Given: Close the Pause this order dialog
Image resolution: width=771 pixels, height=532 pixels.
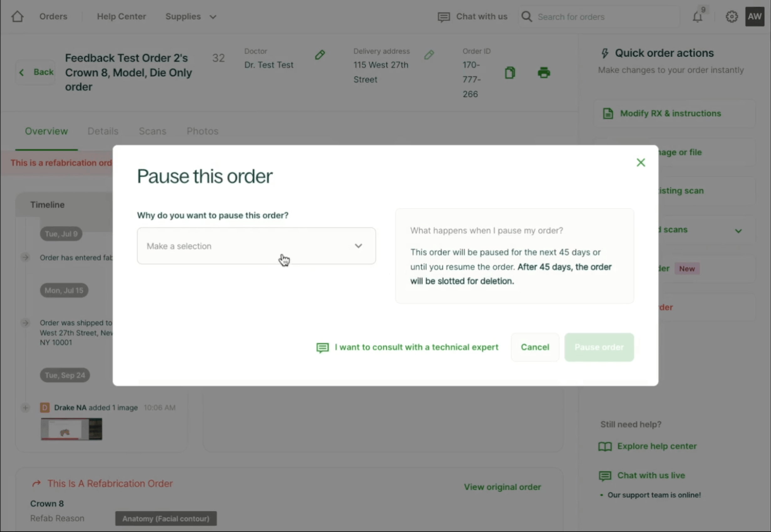Looking at the screenshot, I should (x=641, y=163).
